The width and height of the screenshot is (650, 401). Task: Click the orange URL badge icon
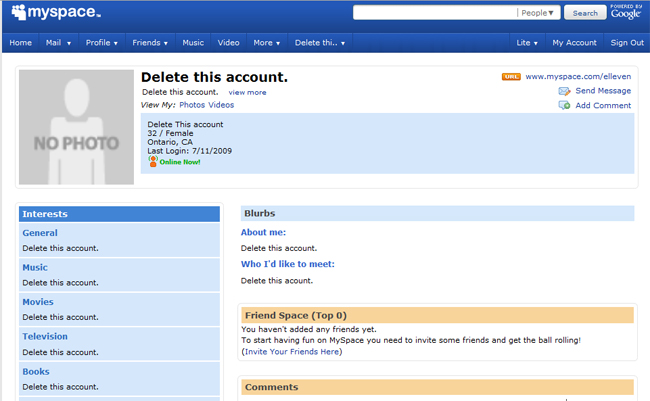510,76
